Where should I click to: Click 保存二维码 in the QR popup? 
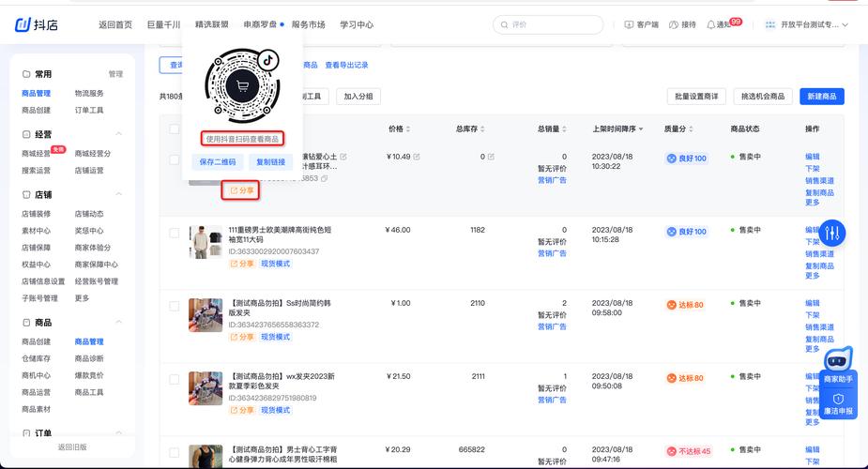pyautogui.click(x=218, y=162)
